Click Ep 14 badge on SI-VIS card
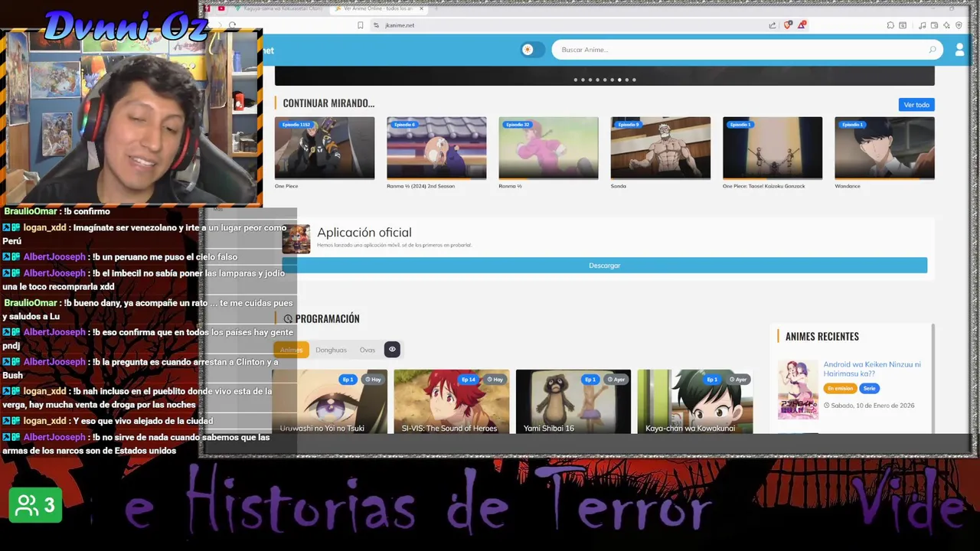 coord(469,380)
